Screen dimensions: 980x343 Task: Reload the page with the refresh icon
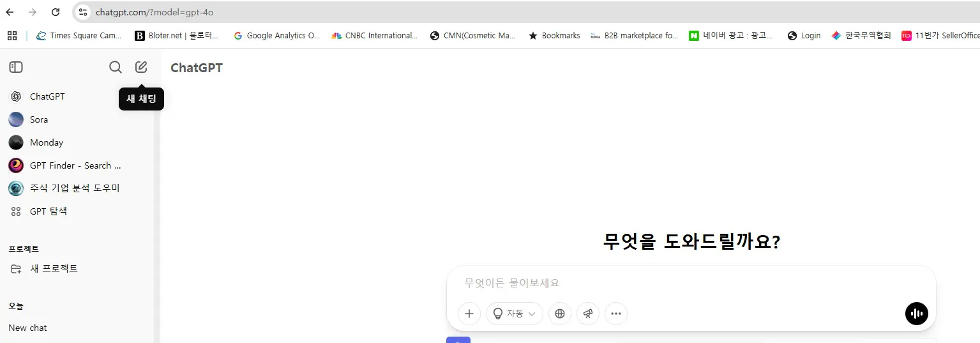[56, 12]
